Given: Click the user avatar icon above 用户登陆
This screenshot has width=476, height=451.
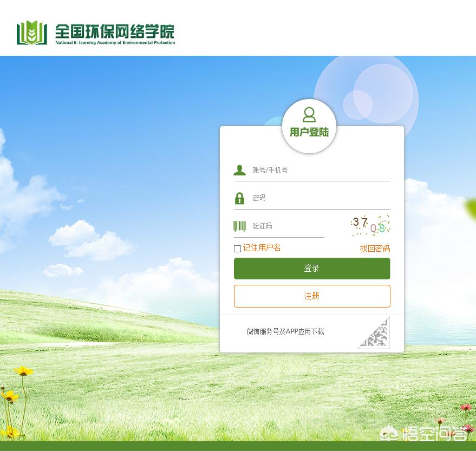Looking at the screenshot, I should (309, 114).
